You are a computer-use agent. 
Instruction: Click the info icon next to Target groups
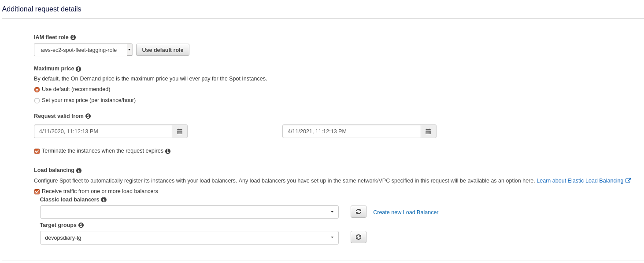pyautogui.click(x=81, y=225)
